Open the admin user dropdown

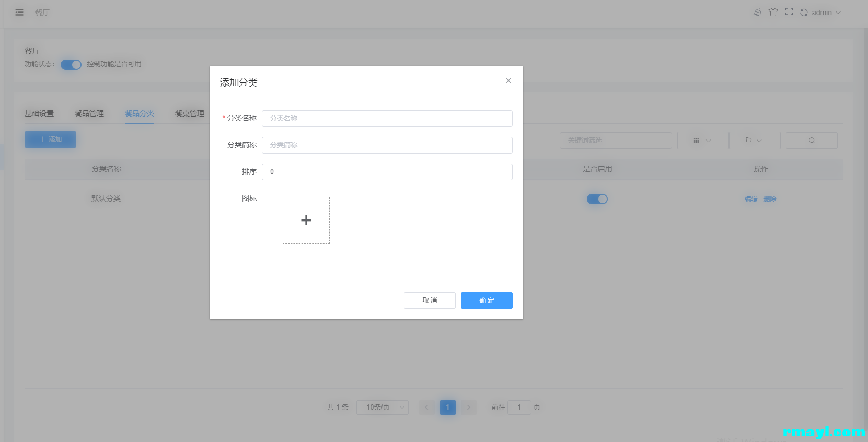(x=826, y=13)
